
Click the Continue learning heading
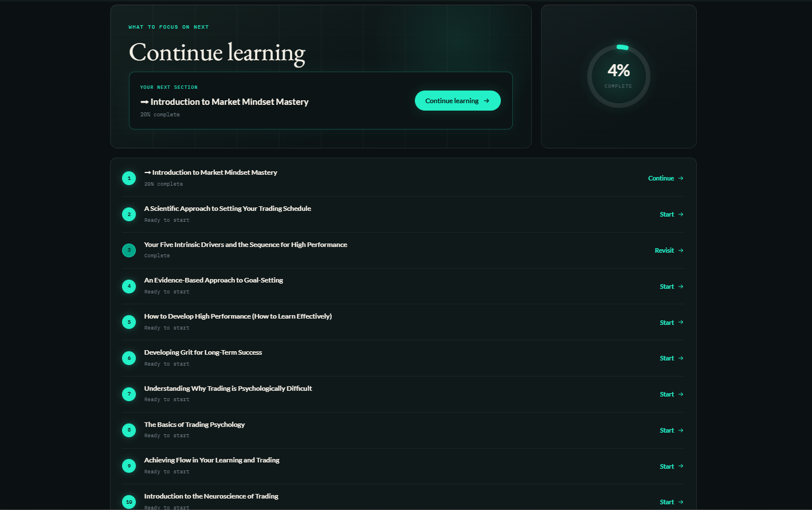coord(217,53)
